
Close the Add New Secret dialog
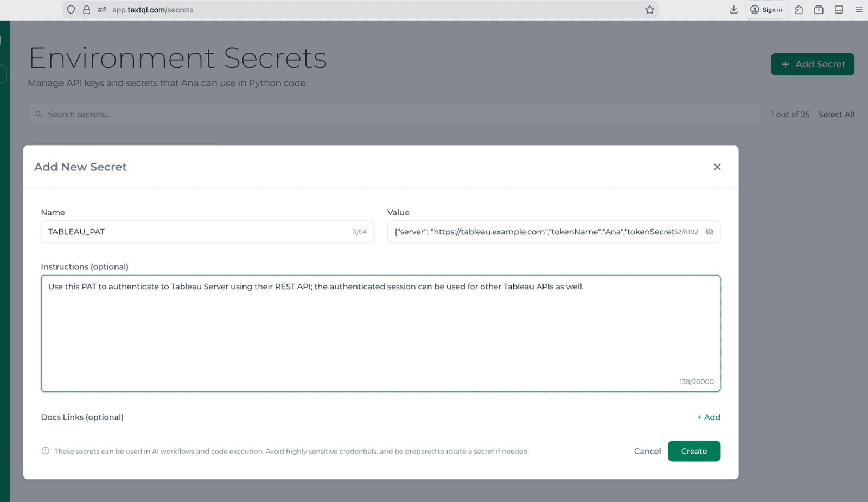717,167
